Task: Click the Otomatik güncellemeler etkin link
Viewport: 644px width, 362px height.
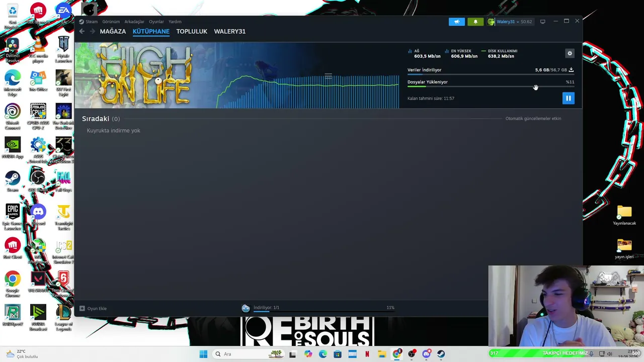Action: (x=533, y=119)
